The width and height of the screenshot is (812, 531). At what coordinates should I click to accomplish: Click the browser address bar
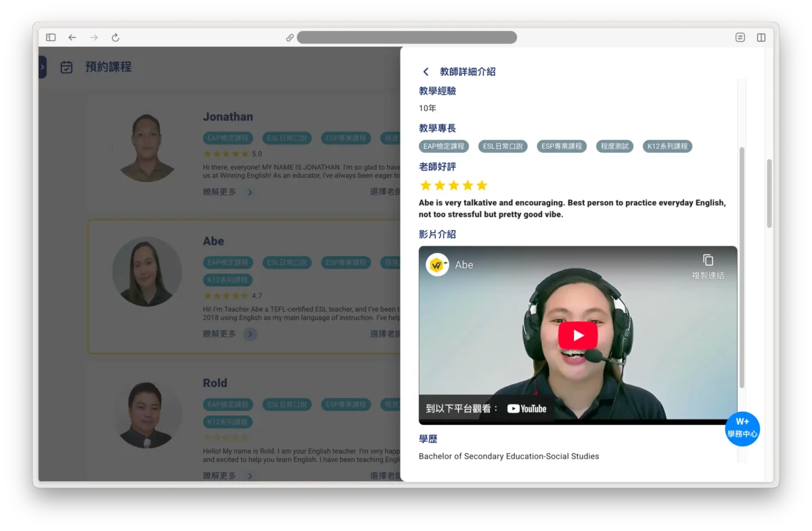coord(406,38)
